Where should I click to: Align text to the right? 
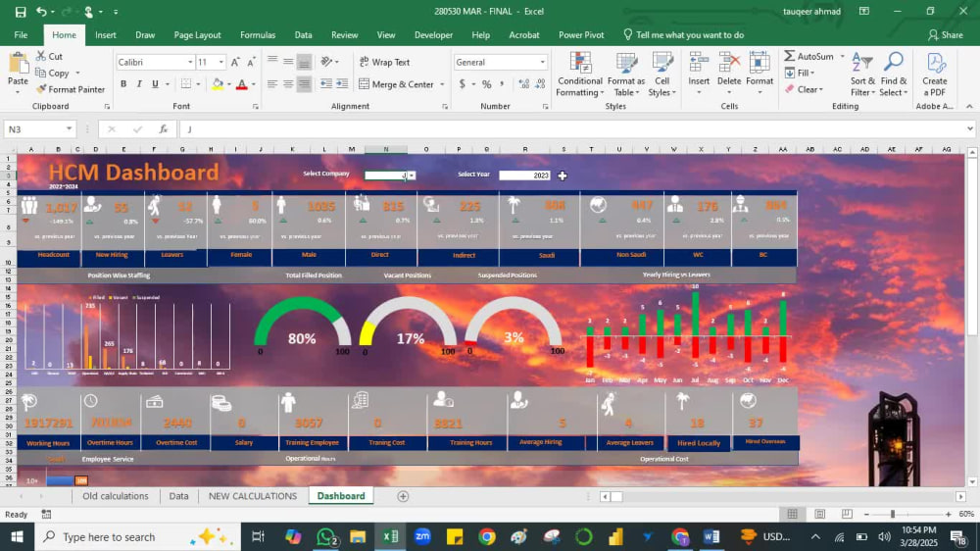304,83
